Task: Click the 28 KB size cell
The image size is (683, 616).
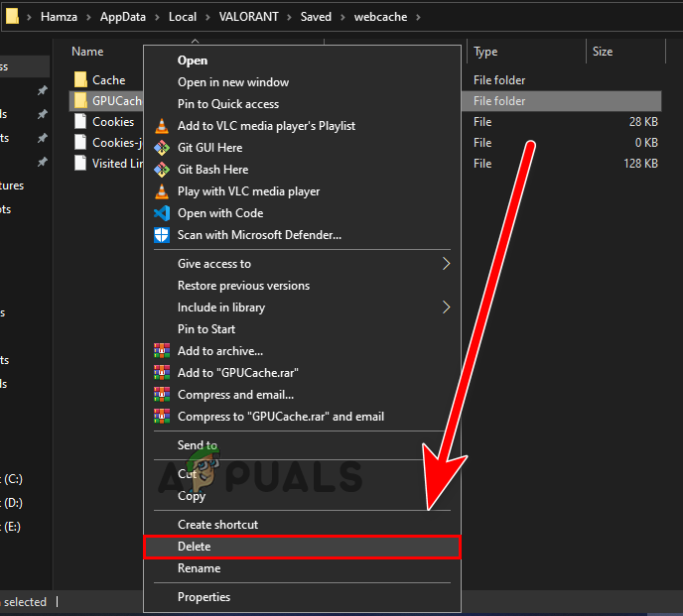Action: point(643,122)
